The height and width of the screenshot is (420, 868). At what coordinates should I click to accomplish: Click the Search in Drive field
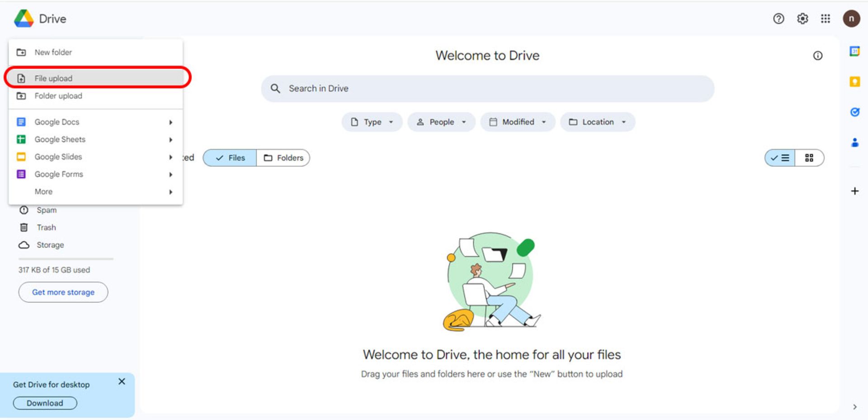487,89
